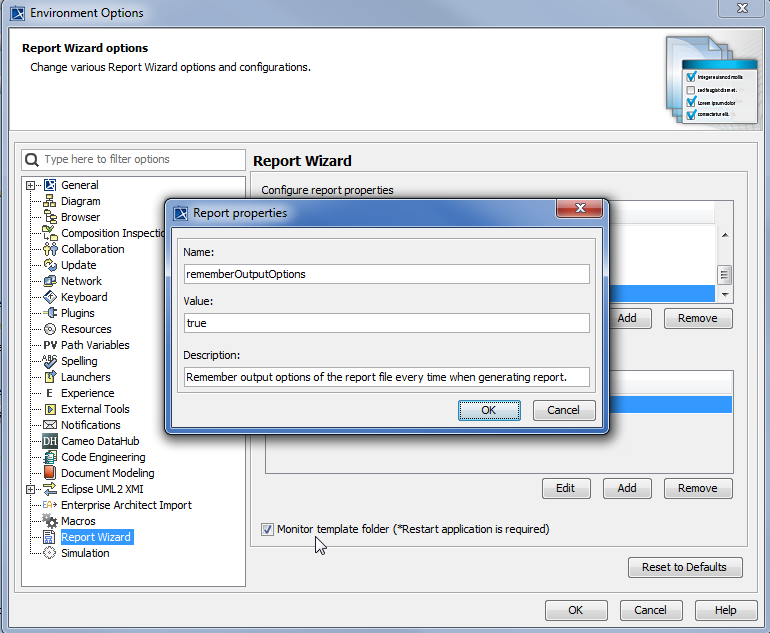The height and width of the screenshot is (633, 770).
Task: Click the Composition Inspection icon
Action: pyautogui.click(x=50, y=233)
